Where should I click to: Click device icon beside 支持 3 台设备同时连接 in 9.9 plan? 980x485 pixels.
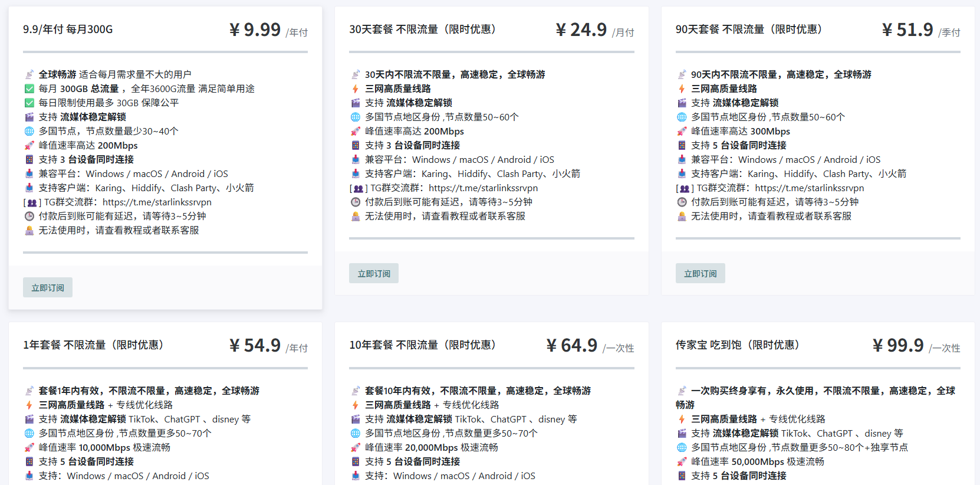[29, 159]
